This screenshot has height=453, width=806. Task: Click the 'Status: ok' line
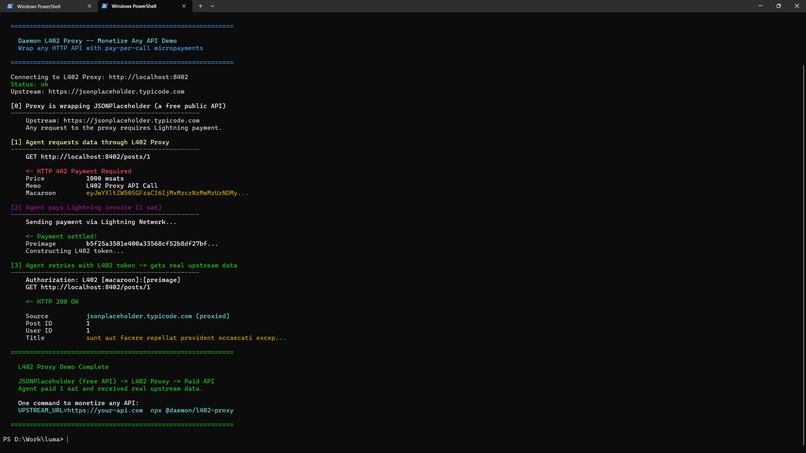click(x=29, y=84)
